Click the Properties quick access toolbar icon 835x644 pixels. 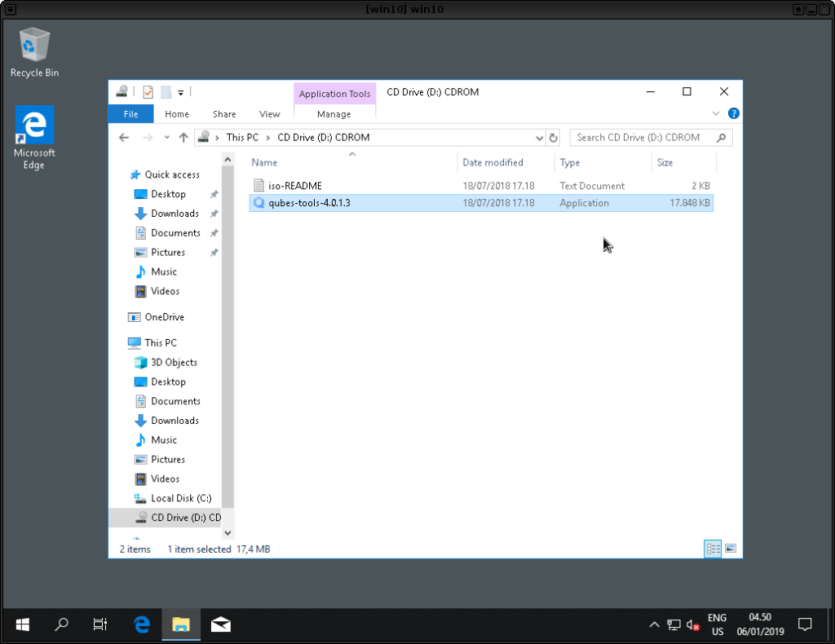(148, 92)
